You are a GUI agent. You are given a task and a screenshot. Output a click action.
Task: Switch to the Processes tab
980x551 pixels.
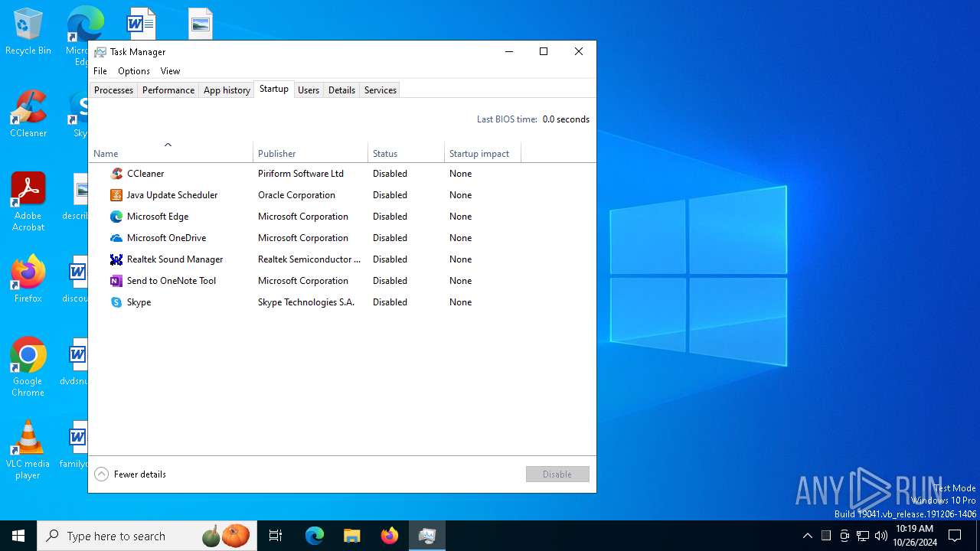tap(113, 90)
